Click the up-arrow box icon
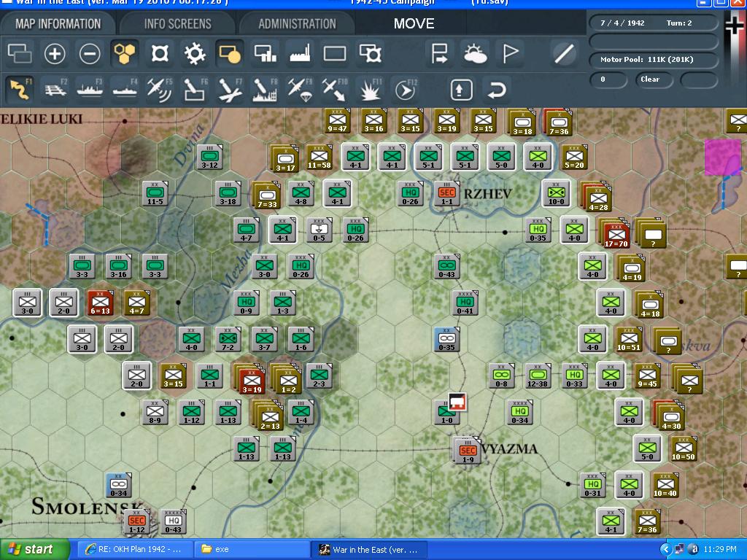 [460, 89]
